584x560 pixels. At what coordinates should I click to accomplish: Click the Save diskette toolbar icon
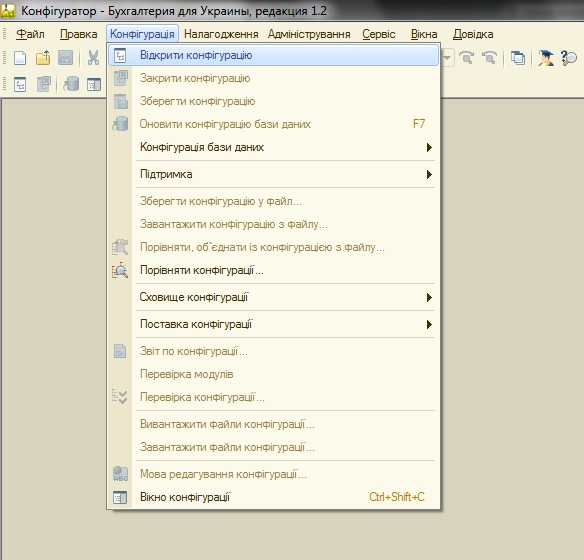pyautogui.click(x=65, y=58)
